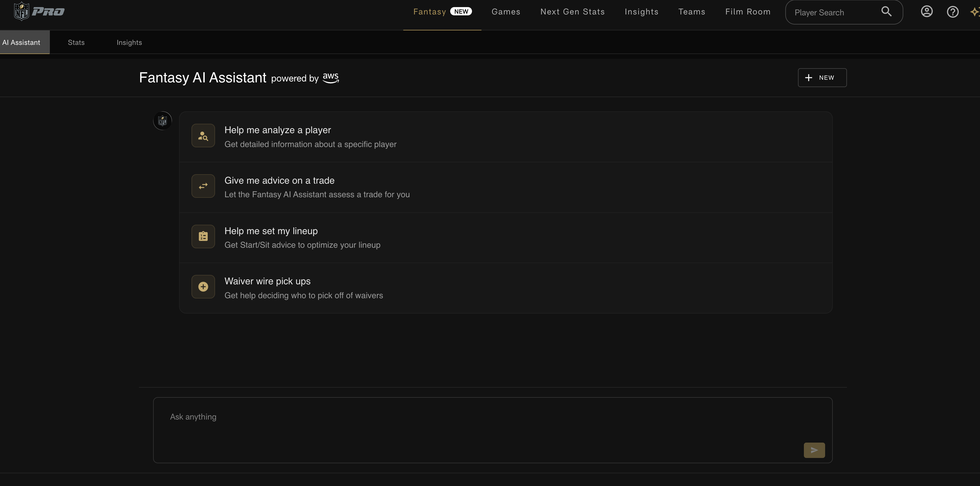Viewport: 980px width, 486px height.
Task: Click the NEW badge beside Fantasy
Action: [461, 12]
